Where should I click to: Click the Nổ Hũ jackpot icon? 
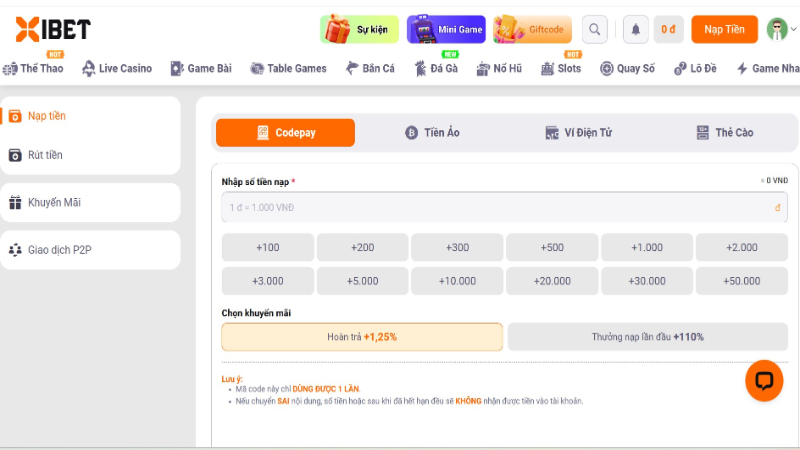click(x=483, y=69)
